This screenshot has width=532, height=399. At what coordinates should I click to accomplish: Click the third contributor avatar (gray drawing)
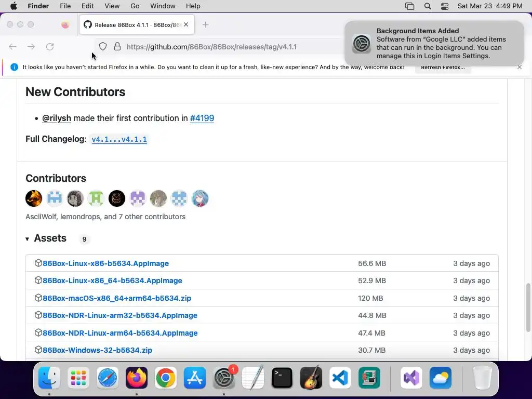click(x=75, y=198)
